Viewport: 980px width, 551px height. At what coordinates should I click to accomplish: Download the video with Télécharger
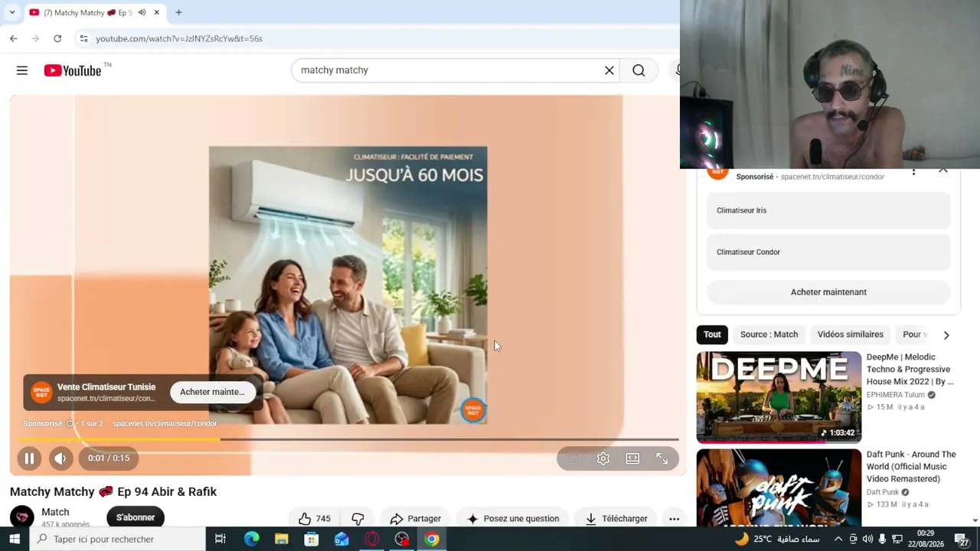click(x=616, y=518)
